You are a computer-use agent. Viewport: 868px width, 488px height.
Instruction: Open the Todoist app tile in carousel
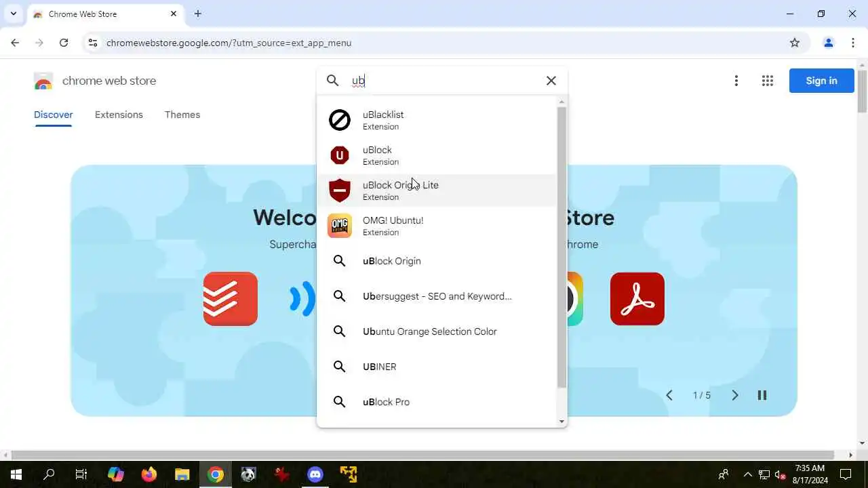point(231,299)
